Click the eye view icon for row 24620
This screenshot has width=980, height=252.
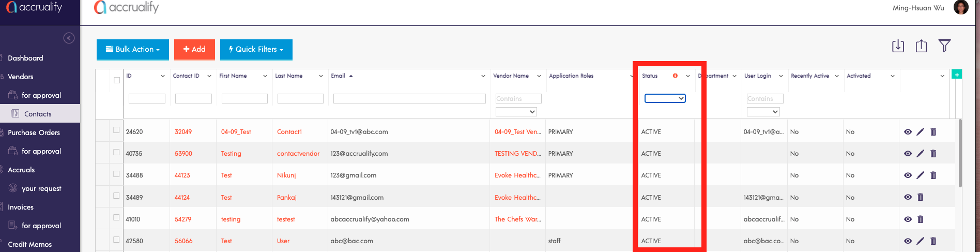pyautogui.click(x=908, y=132)
